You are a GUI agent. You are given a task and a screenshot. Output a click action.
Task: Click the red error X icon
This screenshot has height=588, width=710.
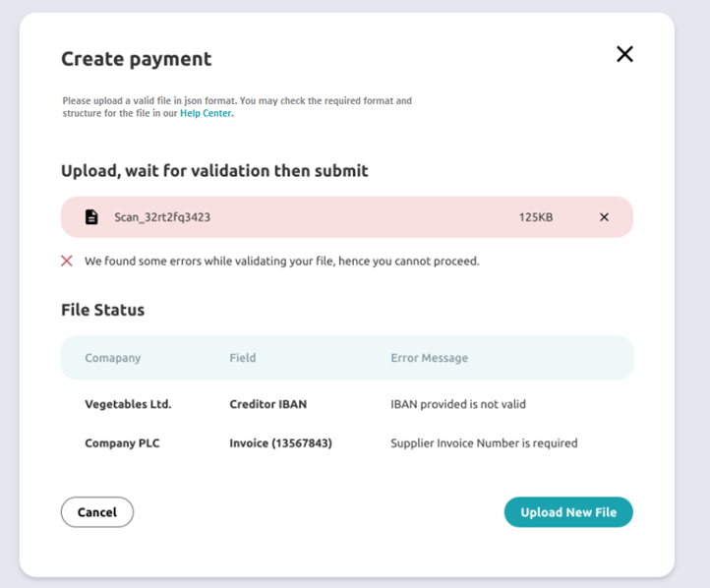point(67,261)
